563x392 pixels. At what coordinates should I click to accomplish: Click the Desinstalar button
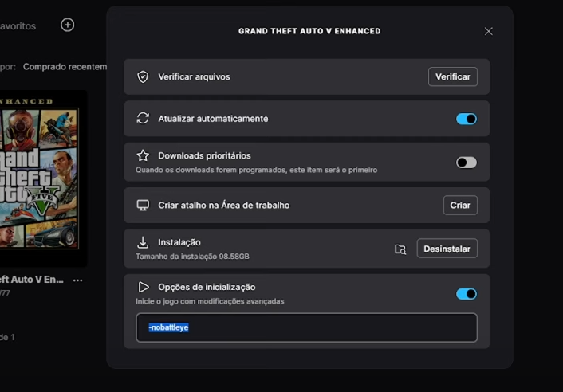(x=447, y=249)
